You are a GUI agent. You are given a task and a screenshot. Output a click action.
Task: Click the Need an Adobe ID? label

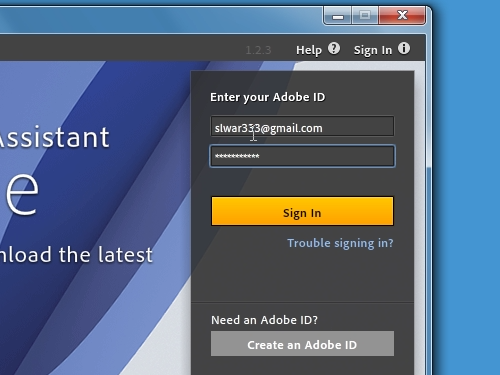pyautogui.click(x=264, y=320)
